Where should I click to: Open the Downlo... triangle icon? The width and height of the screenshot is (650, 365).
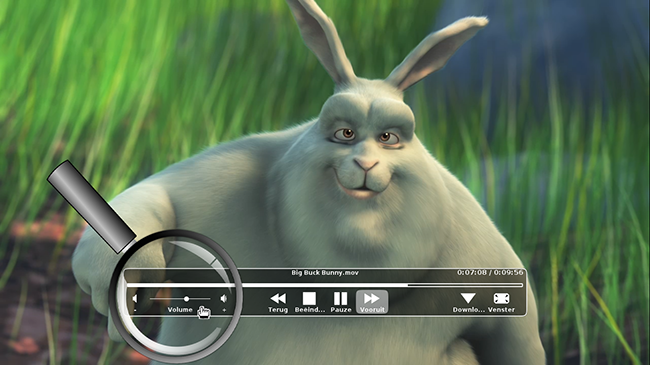click(468, 298)
